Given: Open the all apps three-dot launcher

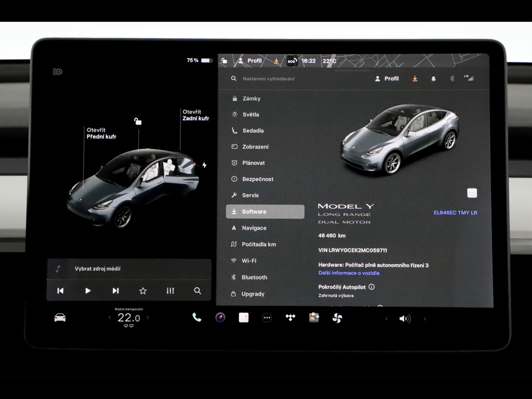Looking at the screenshot, I should click(x=267, y=318).
